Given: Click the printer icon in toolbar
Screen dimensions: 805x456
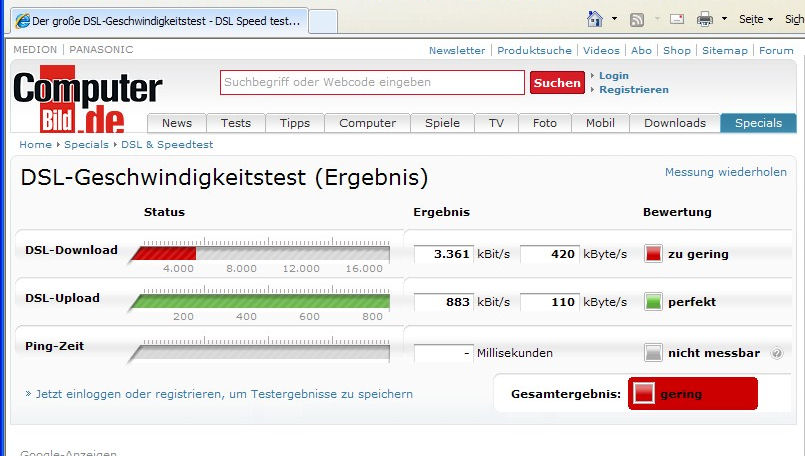Looking at the screenshot, I should (x=705, y=19).
